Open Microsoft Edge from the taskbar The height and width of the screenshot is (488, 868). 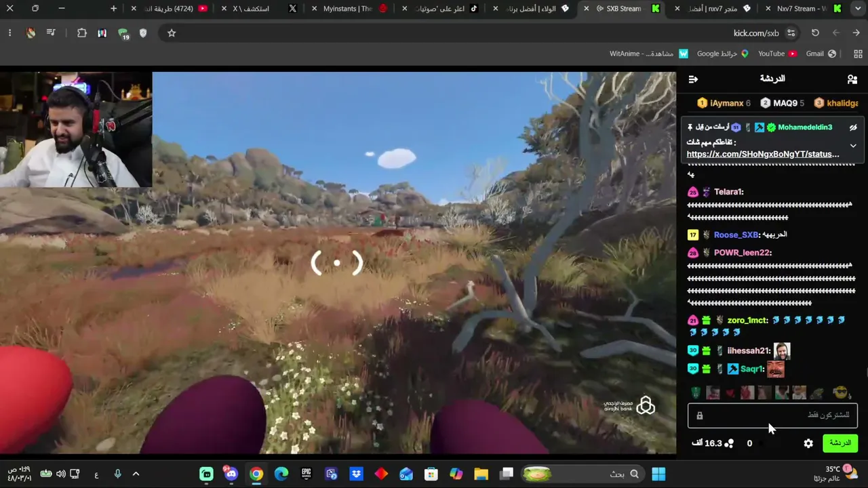(x=281, y=474)
